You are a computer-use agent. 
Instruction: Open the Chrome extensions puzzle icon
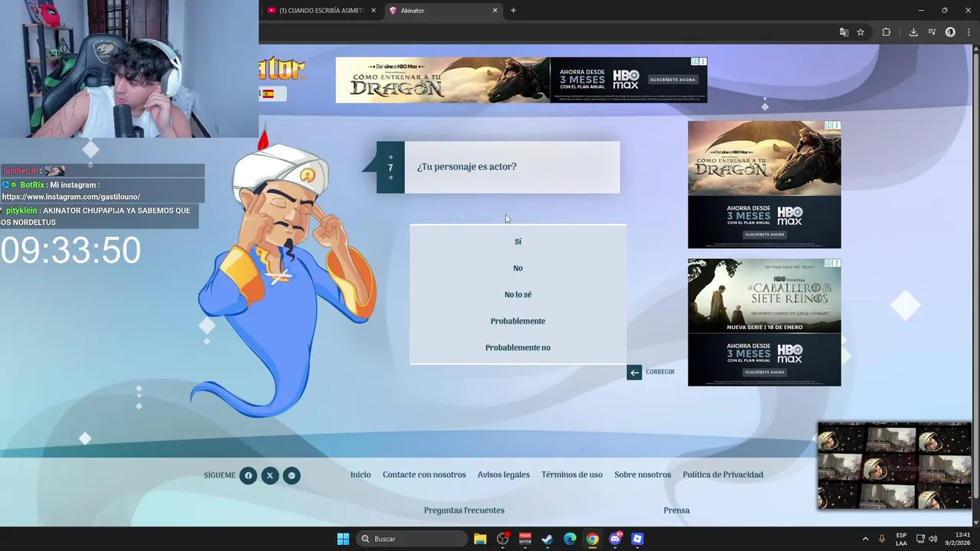(x=887, y=32)
